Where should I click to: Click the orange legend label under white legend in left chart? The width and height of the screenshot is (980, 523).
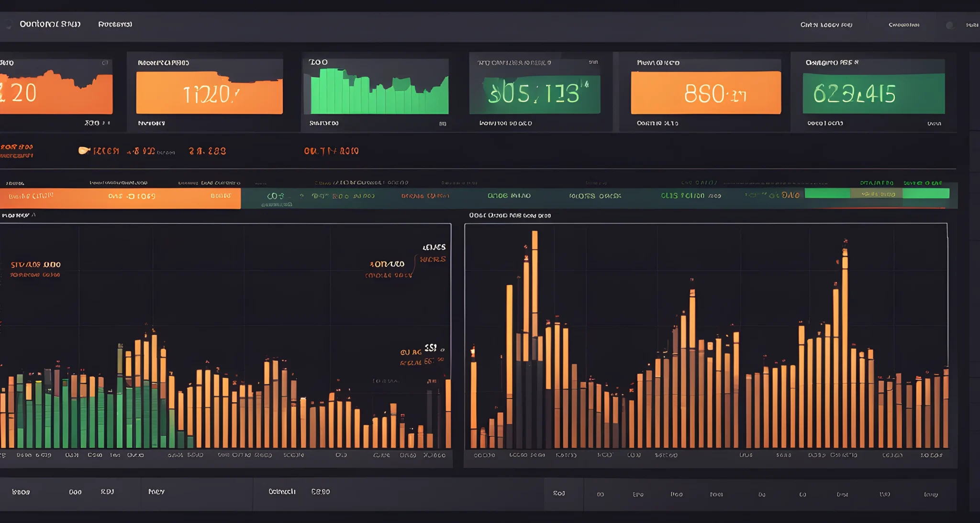tap(433, 259)
